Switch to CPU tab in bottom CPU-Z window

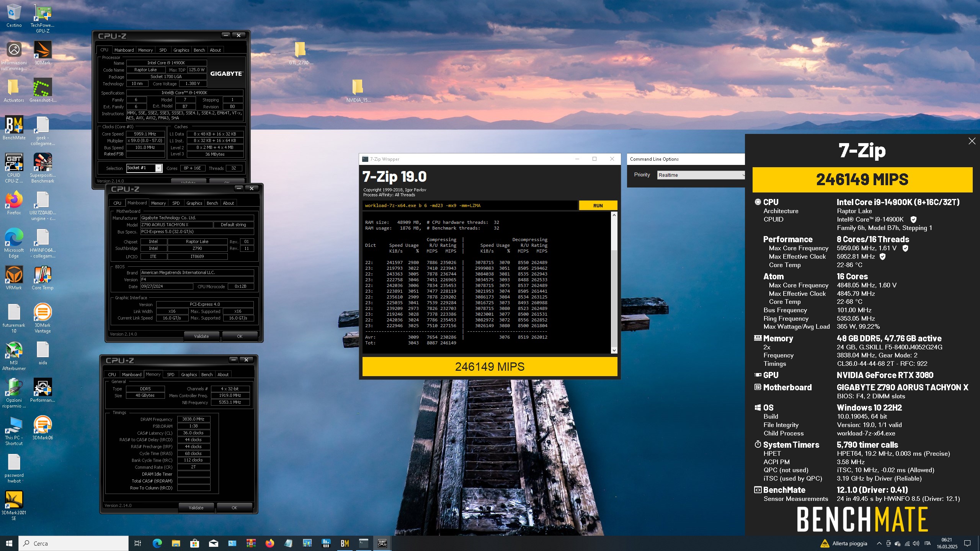pos(112,374)
